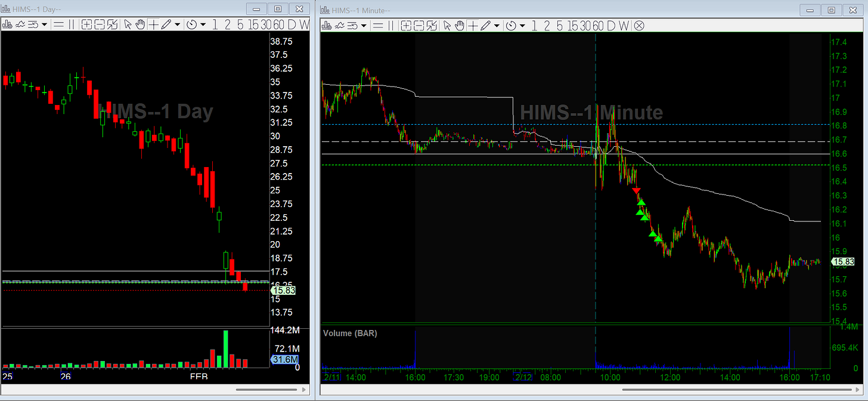Activate hand pan tool in Minute chart

click(x=460, y=25)
